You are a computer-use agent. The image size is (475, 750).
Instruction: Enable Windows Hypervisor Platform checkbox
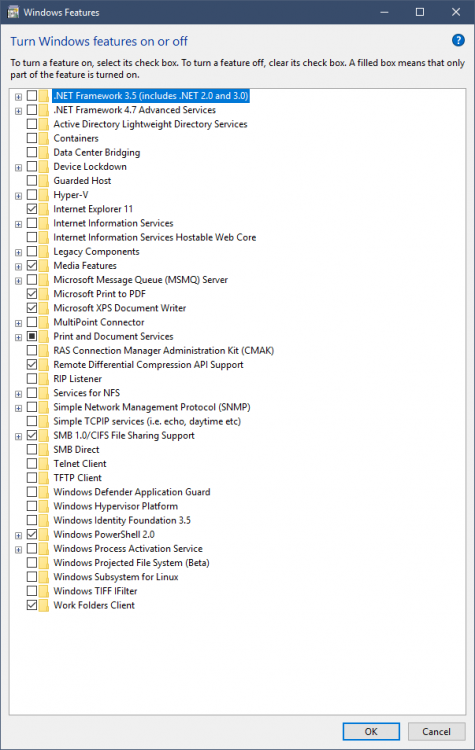click(32, 506)
